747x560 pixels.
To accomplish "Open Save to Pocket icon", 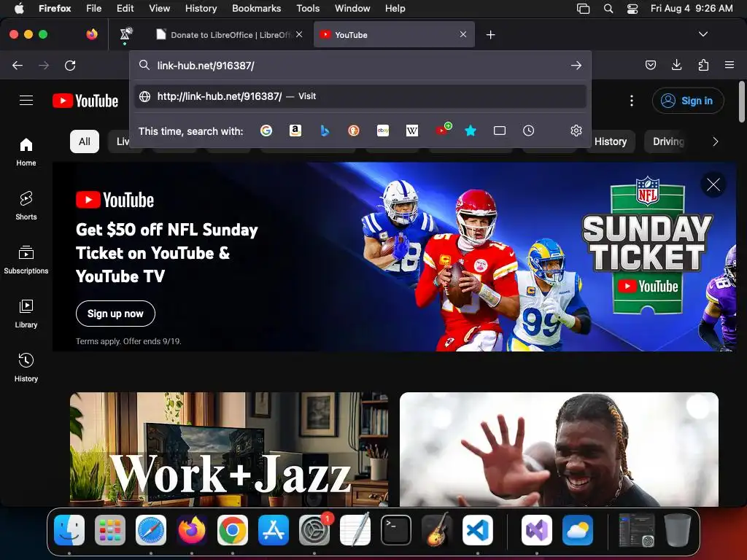I will point(650,65).
